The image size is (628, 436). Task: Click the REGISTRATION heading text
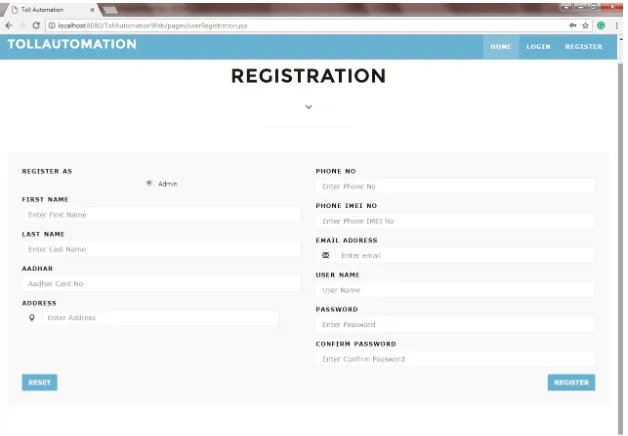(x=308, y=76)
